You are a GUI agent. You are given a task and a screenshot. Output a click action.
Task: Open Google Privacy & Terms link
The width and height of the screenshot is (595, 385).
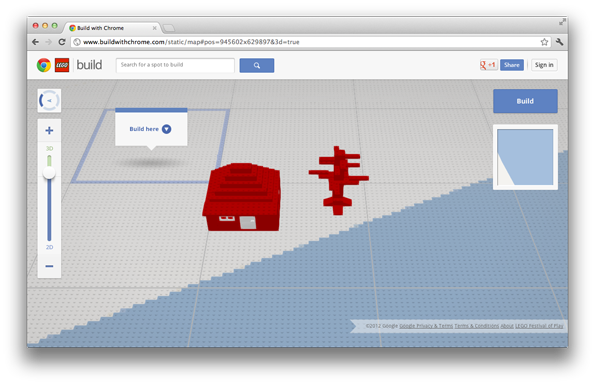(426, 326)
